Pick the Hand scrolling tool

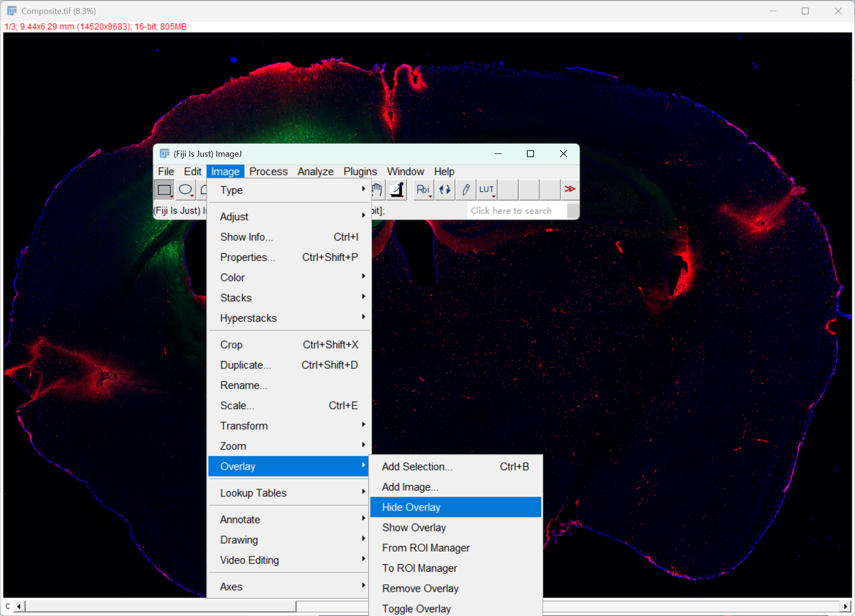click(x=377, y=190)
